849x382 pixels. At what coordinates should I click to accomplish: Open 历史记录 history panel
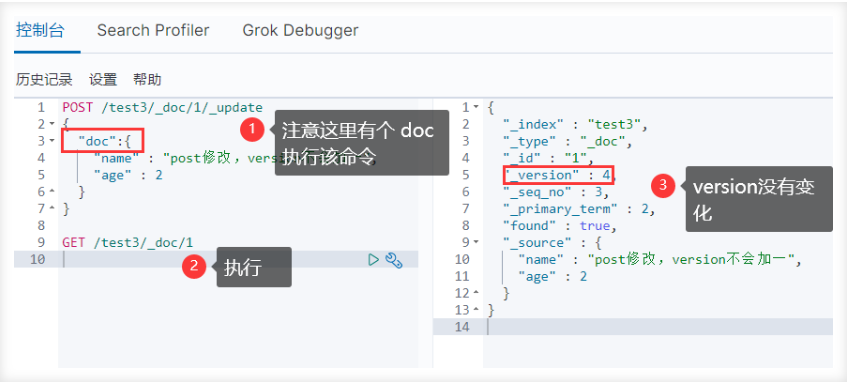pyautogui.click(x=44, y=80)
